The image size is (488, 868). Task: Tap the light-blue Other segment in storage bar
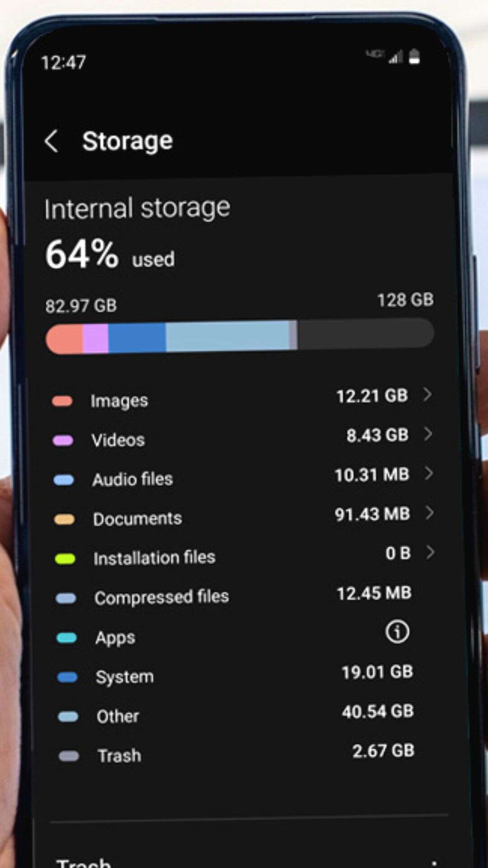coord(227,336)
